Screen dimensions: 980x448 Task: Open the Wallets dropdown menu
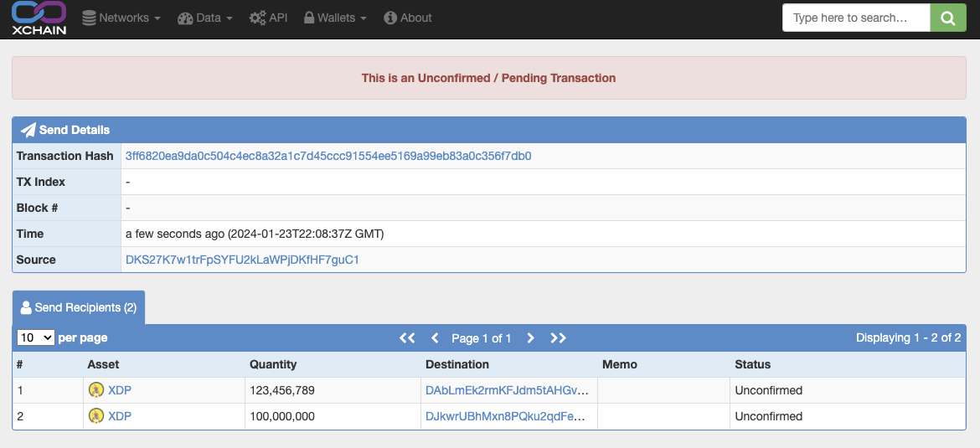coord(335,18)
